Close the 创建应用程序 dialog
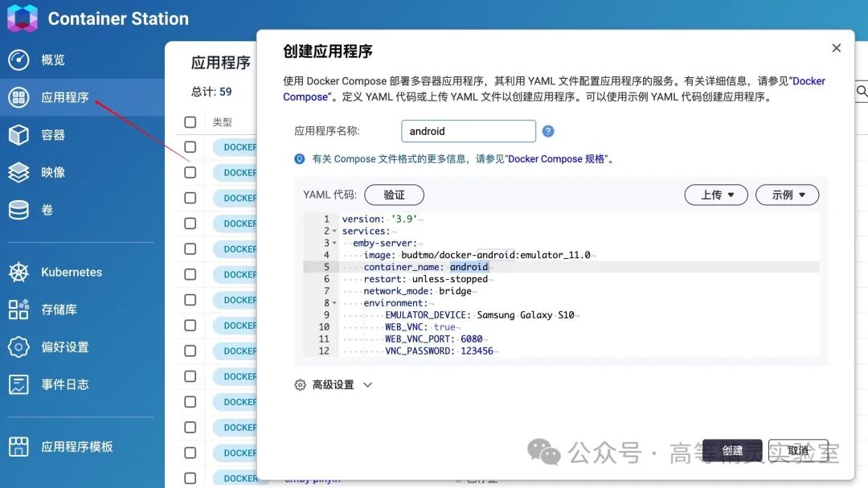The width and height of the screenshot is (868, 488). tap(837, 48)
